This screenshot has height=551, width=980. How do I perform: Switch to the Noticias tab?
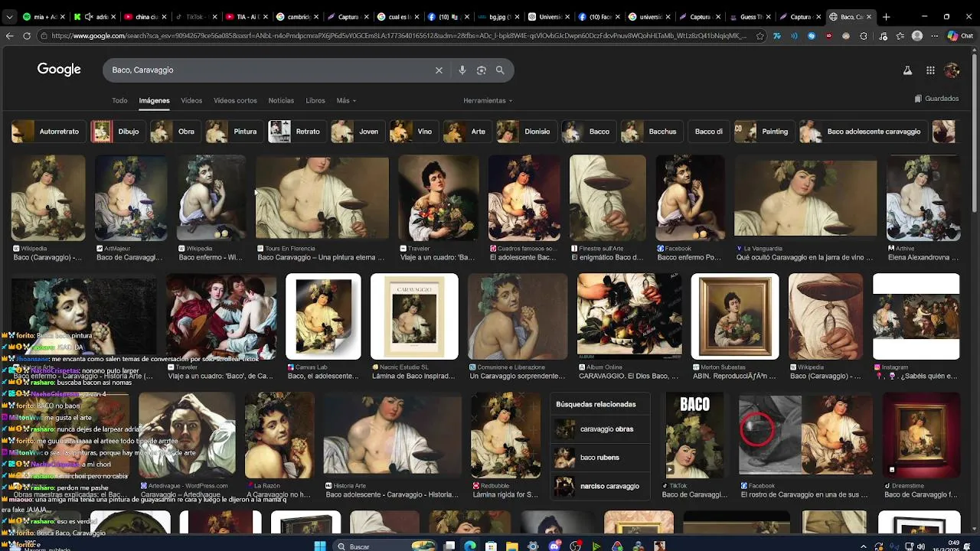pyautogui.click(x=281, y=100)
